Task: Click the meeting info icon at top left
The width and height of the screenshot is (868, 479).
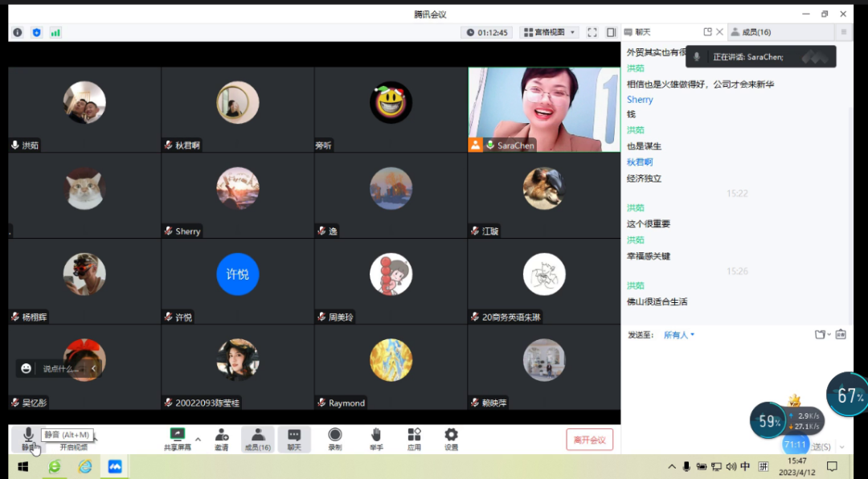Action: [18, 32]
